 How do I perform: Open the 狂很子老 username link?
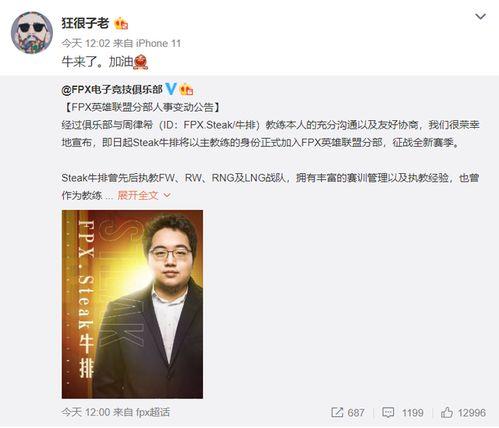(x=85, y=23)
